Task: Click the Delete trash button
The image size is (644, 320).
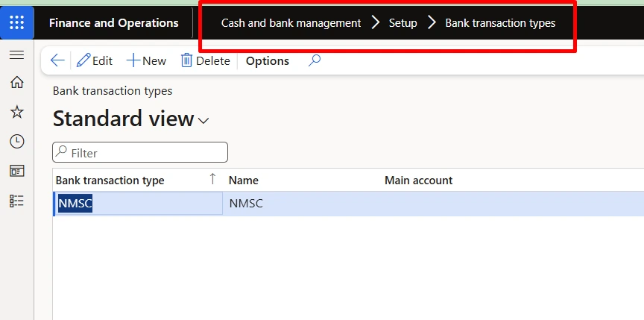Action: [x=206, y=61]
